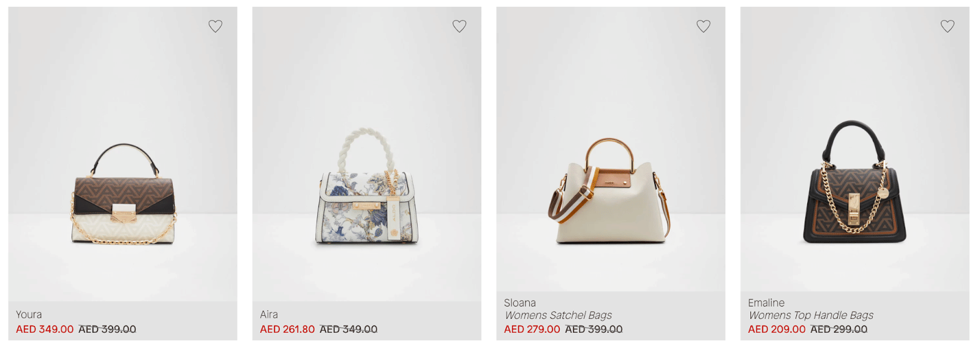Viewport: 980px width, 350px height.
Task: Click the struck-through AED 299.00 price
Action: point(839,329)
